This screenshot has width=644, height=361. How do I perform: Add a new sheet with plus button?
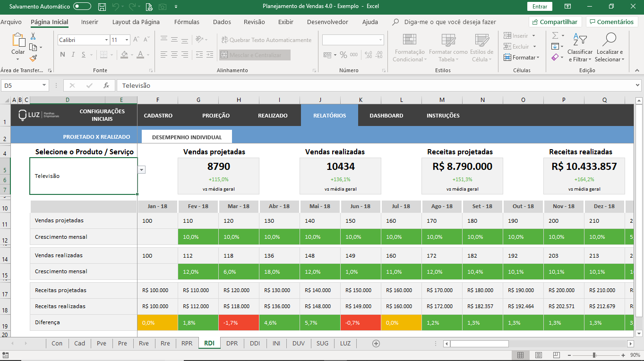click(376, 344)
